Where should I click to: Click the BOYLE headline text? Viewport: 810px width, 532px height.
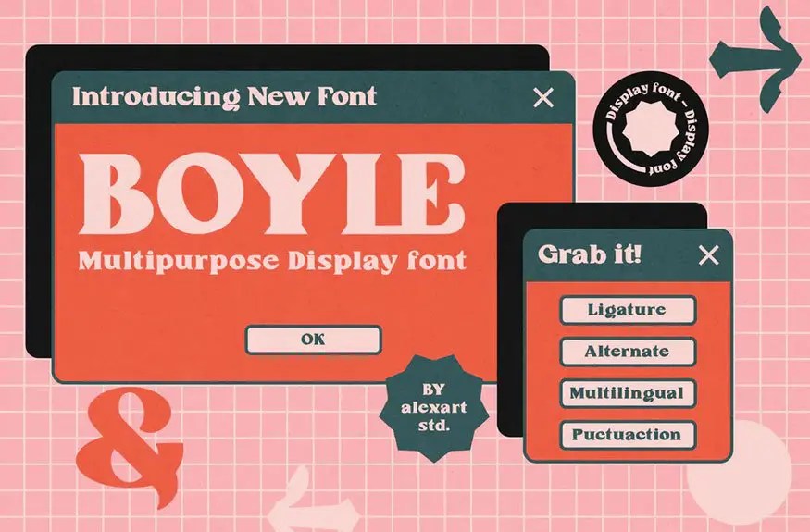pos(272,194)
